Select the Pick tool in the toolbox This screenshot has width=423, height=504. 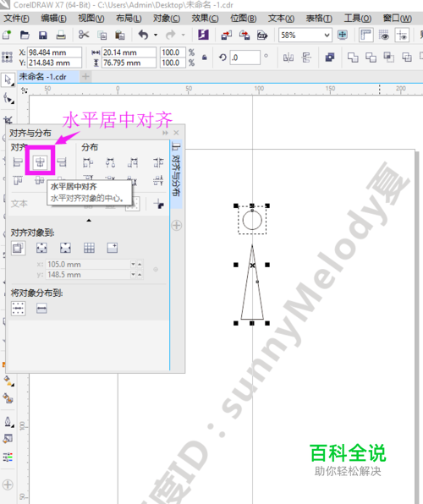click(8, 79)
